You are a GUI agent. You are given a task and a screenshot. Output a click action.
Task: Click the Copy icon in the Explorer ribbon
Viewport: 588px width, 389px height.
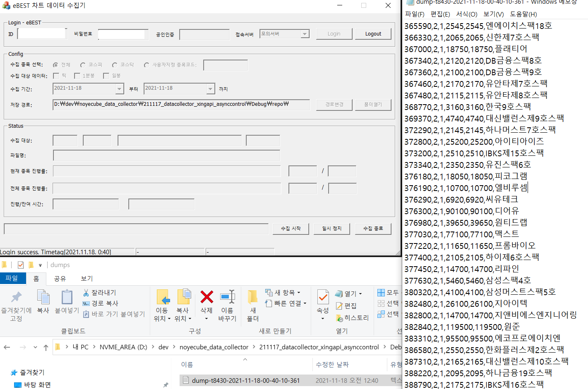point(43,297)
